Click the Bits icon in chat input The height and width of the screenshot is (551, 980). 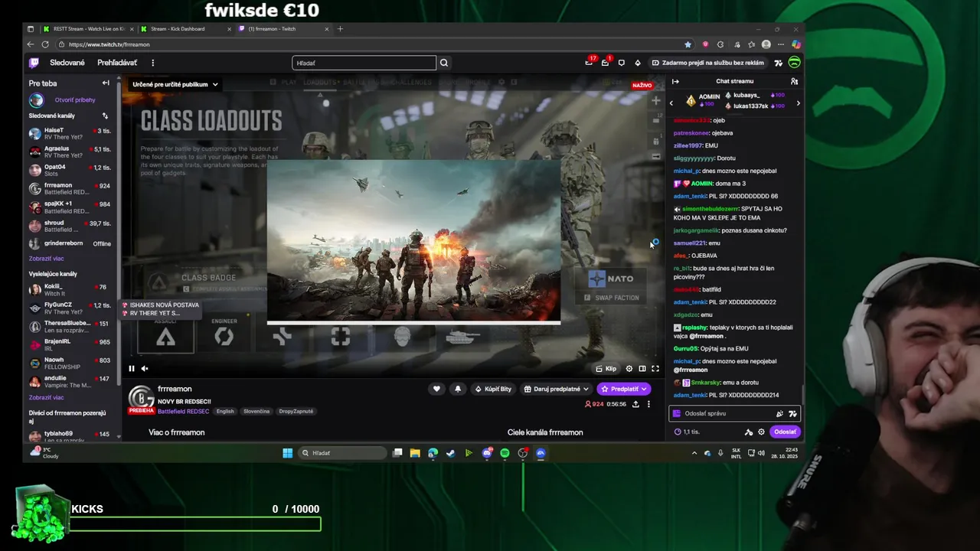click(779, 413)
